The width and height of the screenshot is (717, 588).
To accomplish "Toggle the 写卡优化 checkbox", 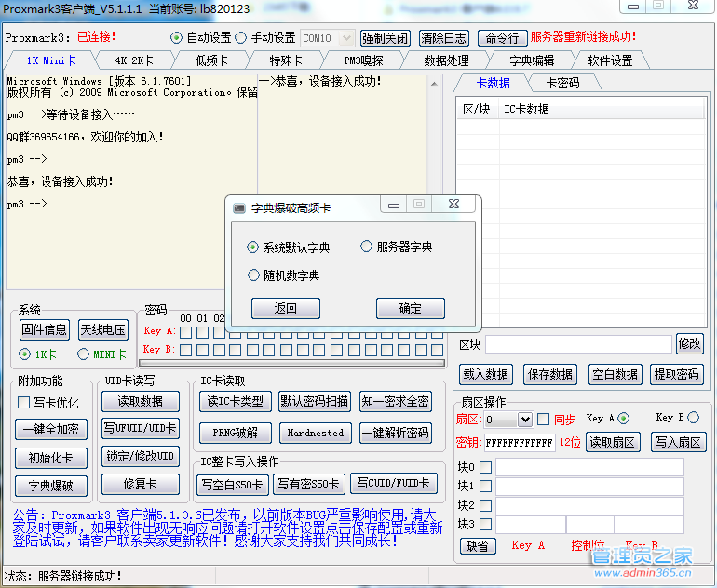I will click(x=24, y=403).
